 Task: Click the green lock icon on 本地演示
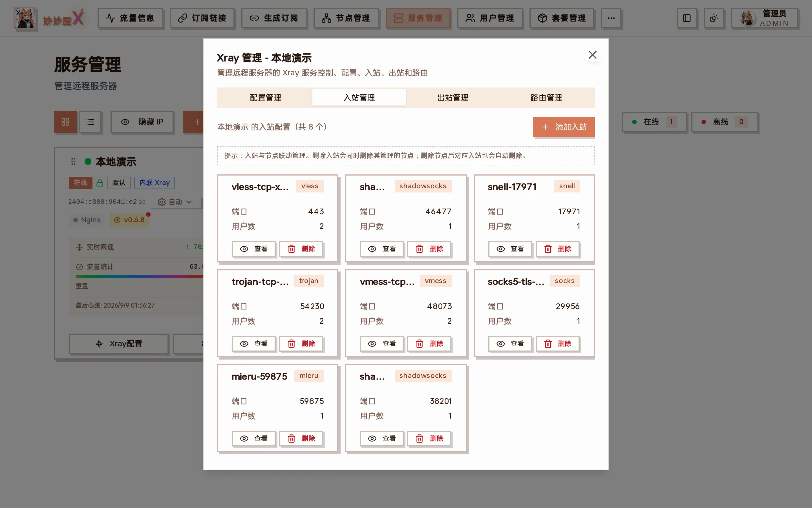(100, 183)
